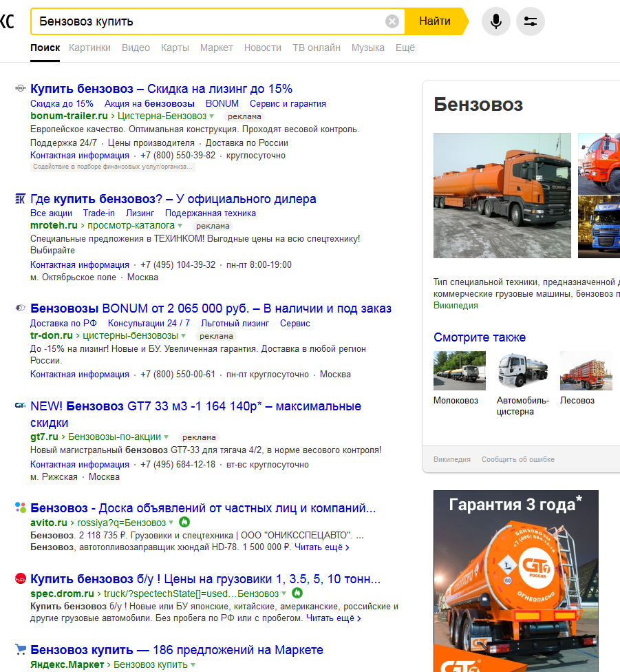The image size is (620, 672).
Task: Click the Yandex Market cart icon
Action: [x=20, y=649]
